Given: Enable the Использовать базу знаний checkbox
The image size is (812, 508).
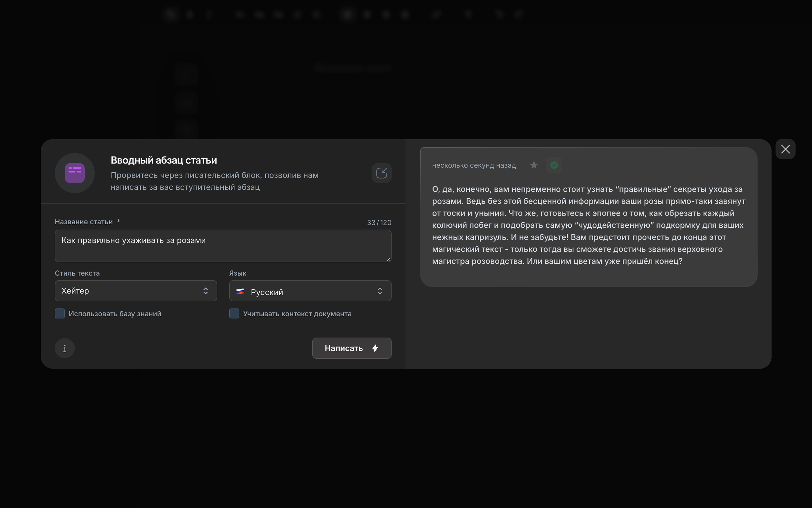Looking at the screenshot, I should (x=60, y=313).
